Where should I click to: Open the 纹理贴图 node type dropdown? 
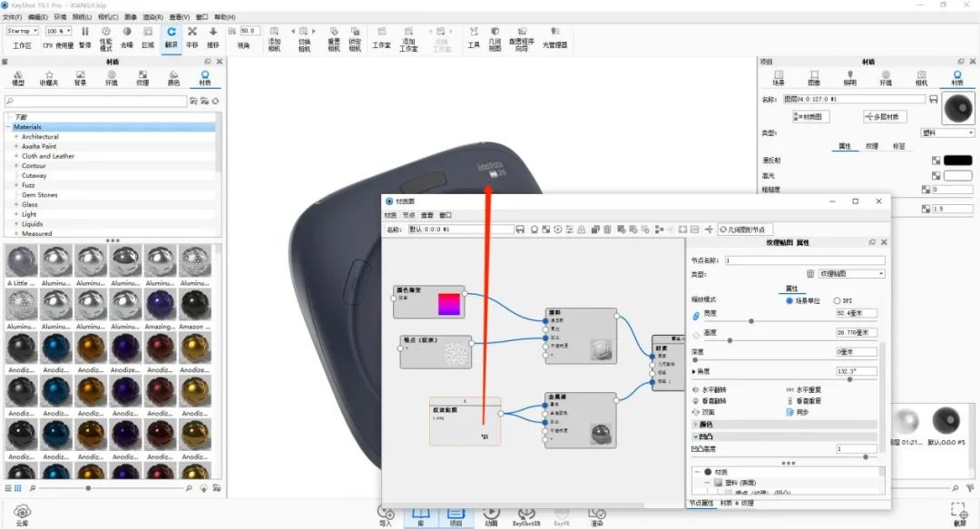pyautogui.click(x=852, y=274)
